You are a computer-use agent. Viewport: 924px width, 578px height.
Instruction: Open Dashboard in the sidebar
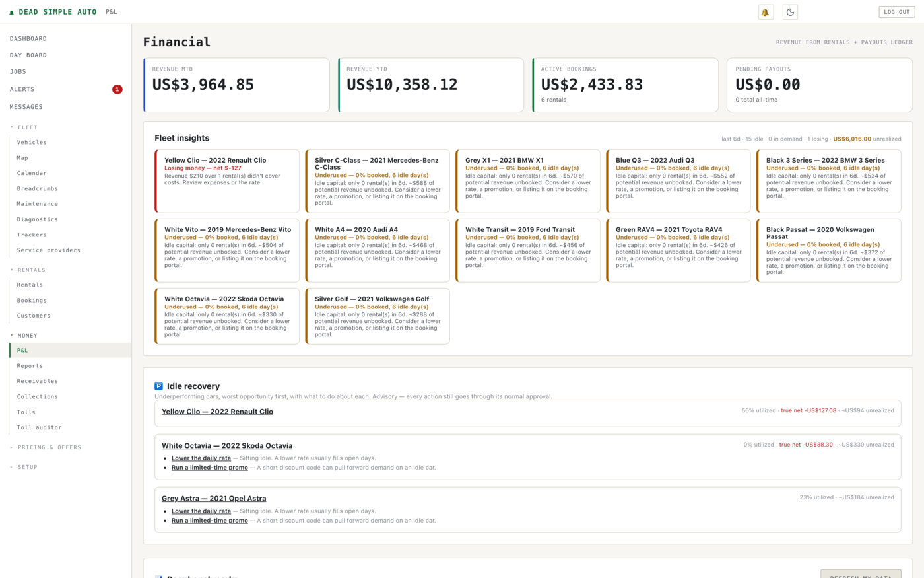[x=66, y=39]
